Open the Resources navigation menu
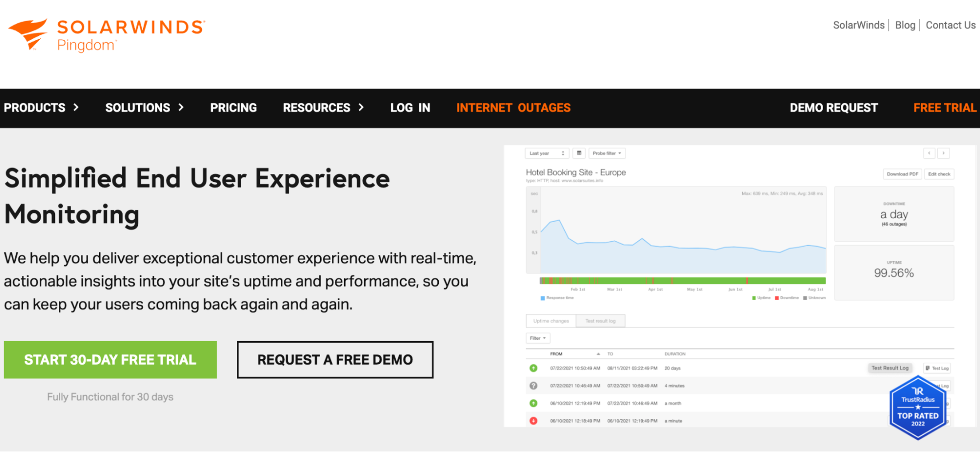The width and height of the screenshot is (980, 452). [x=323, y=108]
